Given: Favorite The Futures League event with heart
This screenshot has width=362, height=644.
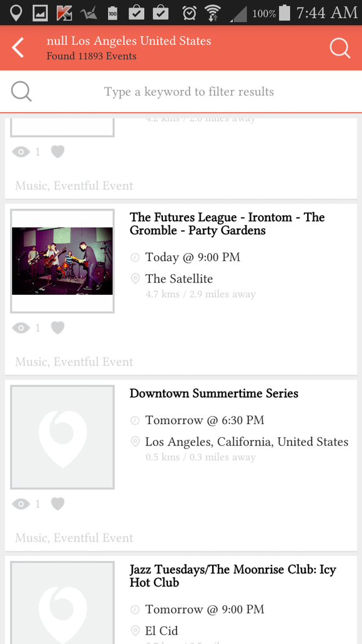Looking at the screenshot, I should point(57,328).
